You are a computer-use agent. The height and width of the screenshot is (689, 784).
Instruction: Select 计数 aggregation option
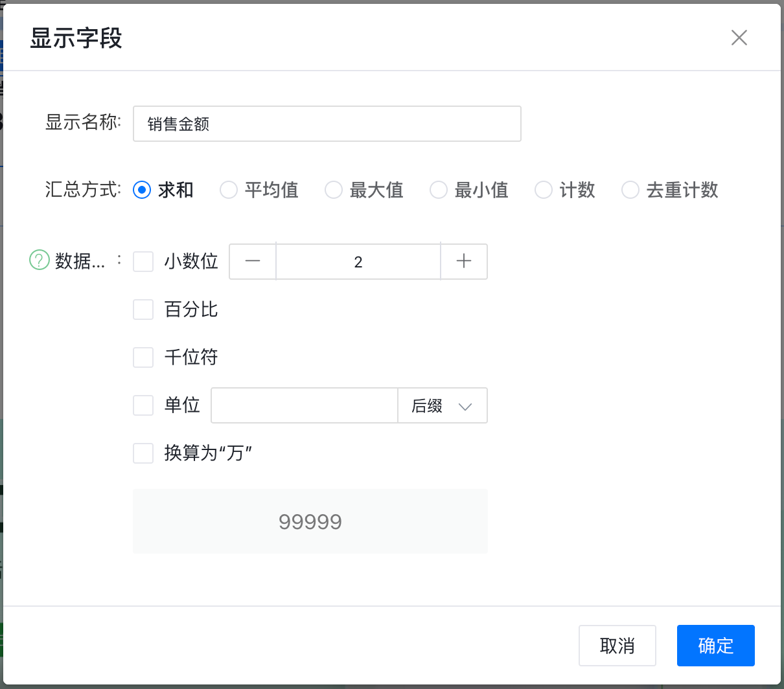tap(544, 190)
